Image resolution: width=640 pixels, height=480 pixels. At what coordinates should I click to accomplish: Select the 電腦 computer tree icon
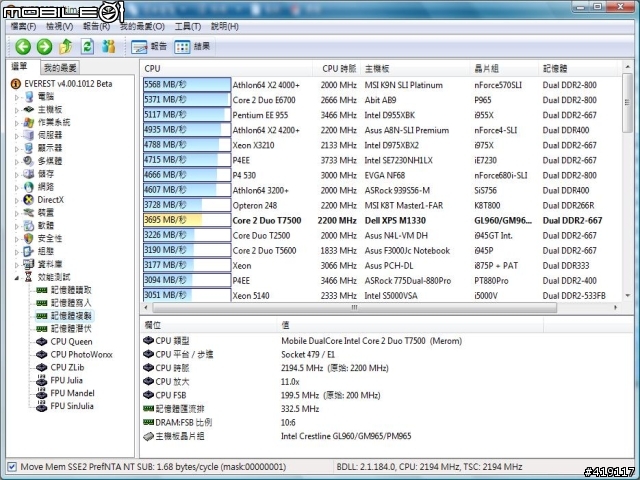tap(29, 97)
